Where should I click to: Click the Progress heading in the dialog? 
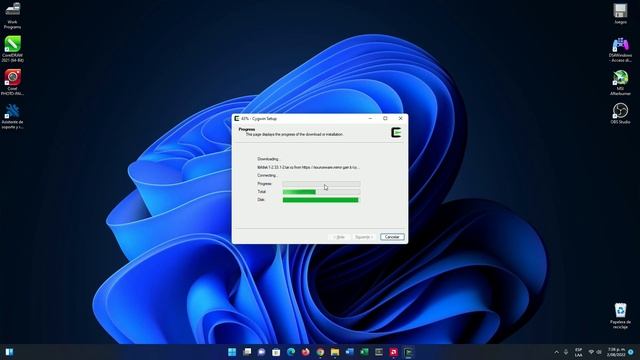point(247,129)
